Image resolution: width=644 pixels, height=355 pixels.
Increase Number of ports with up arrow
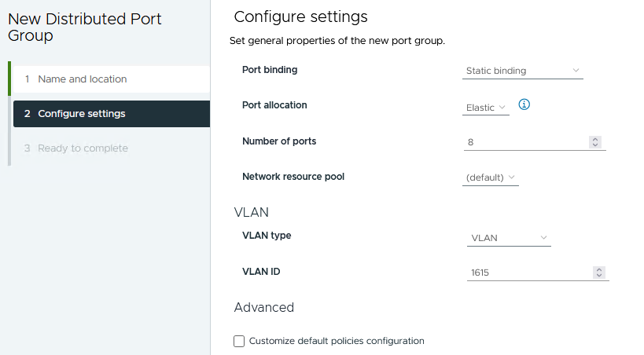point(595,139)
